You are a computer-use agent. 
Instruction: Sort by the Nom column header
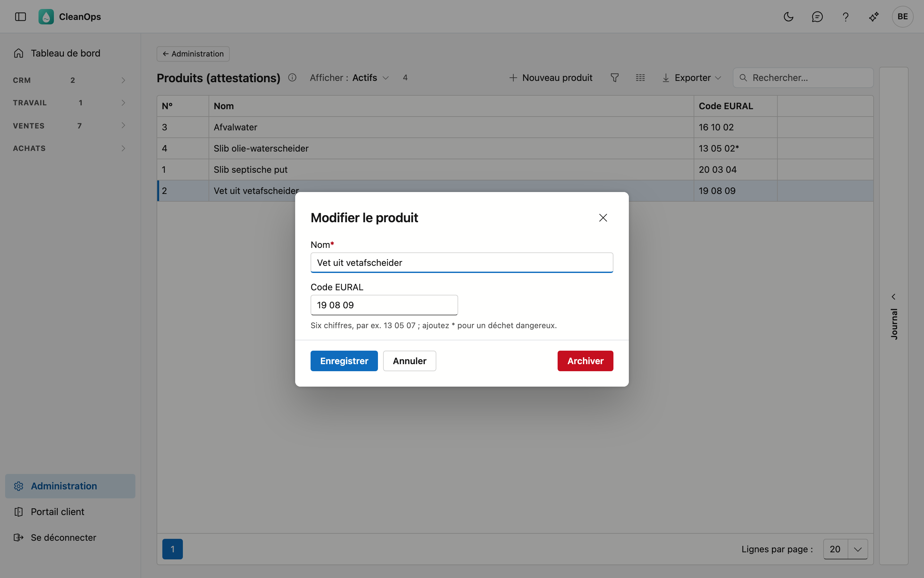click(451, 106)
